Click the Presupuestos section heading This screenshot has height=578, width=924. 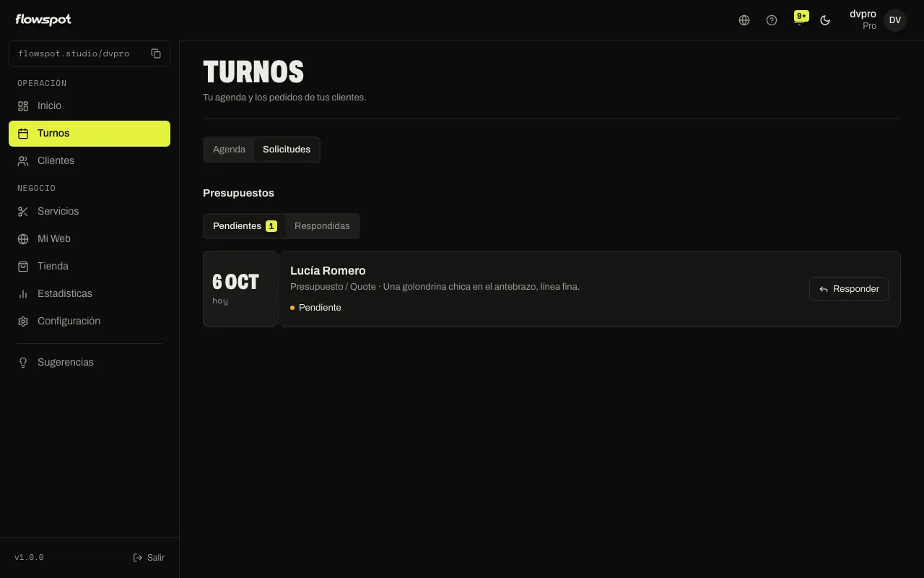238,193
